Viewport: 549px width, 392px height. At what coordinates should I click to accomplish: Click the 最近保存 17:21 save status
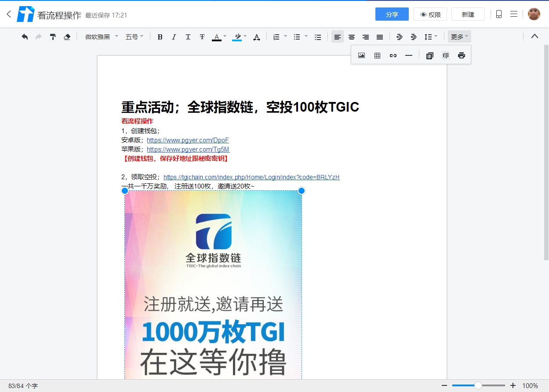tap(106, 15)
